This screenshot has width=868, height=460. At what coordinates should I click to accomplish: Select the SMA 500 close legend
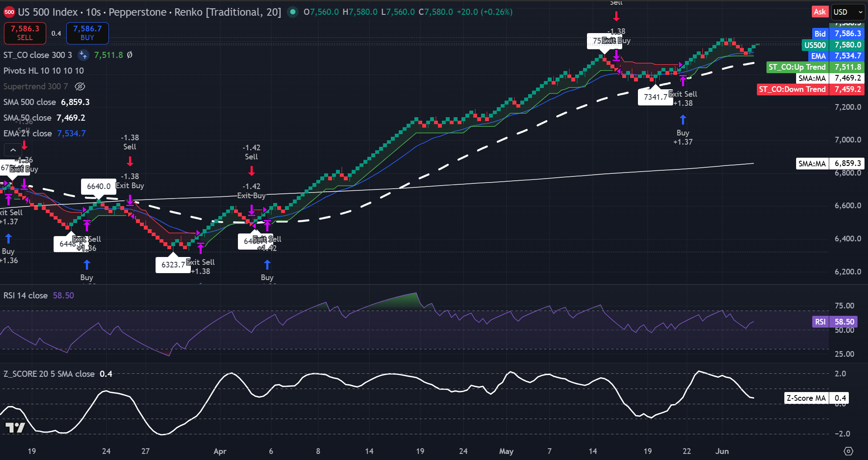click(x=30, y=102)
